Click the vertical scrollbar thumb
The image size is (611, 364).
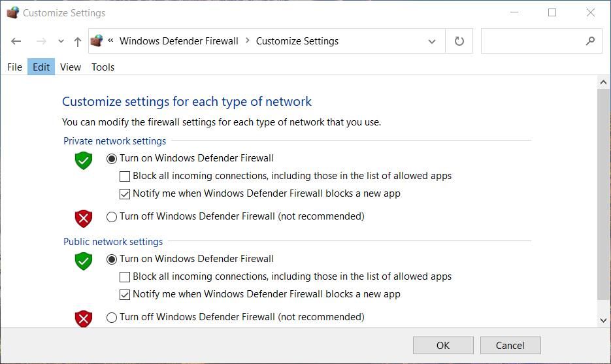(603, 194)
